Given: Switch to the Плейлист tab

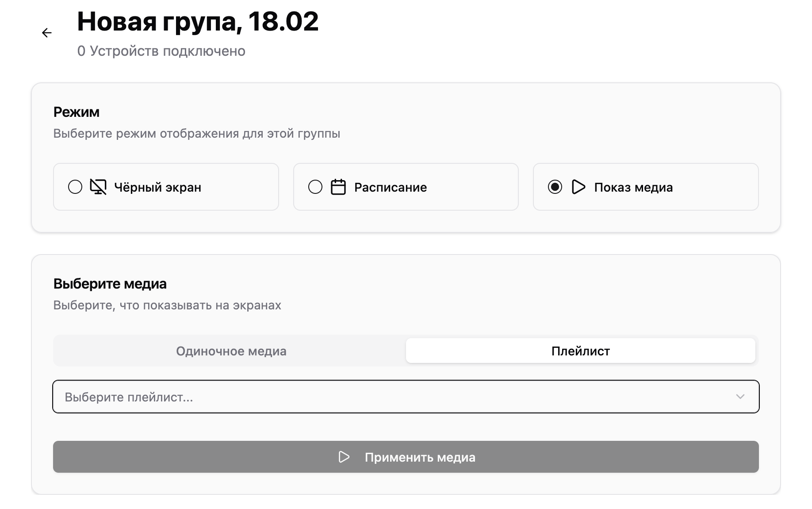Looking at the screenshot, I should 580,351.
